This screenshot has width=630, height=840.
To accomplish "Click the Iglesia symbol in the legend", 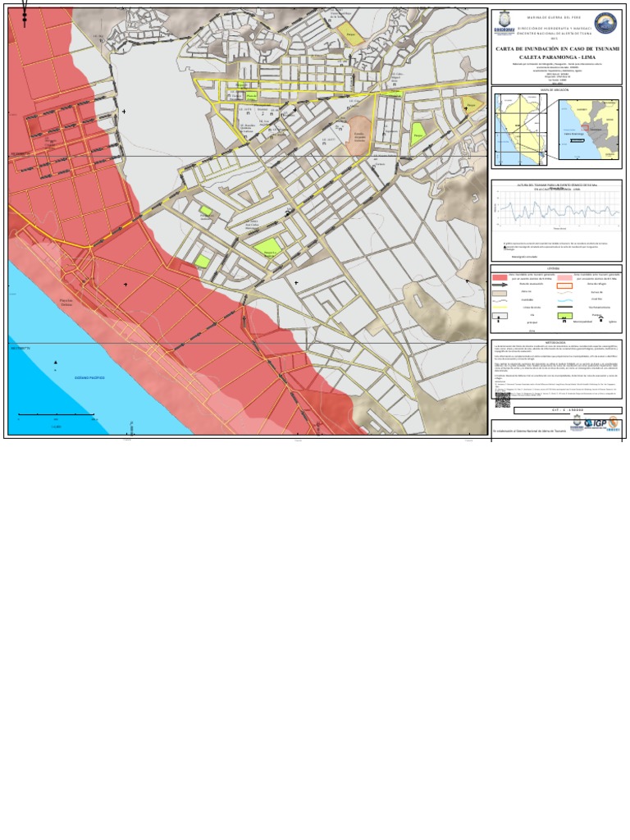I will click(601, 319).
